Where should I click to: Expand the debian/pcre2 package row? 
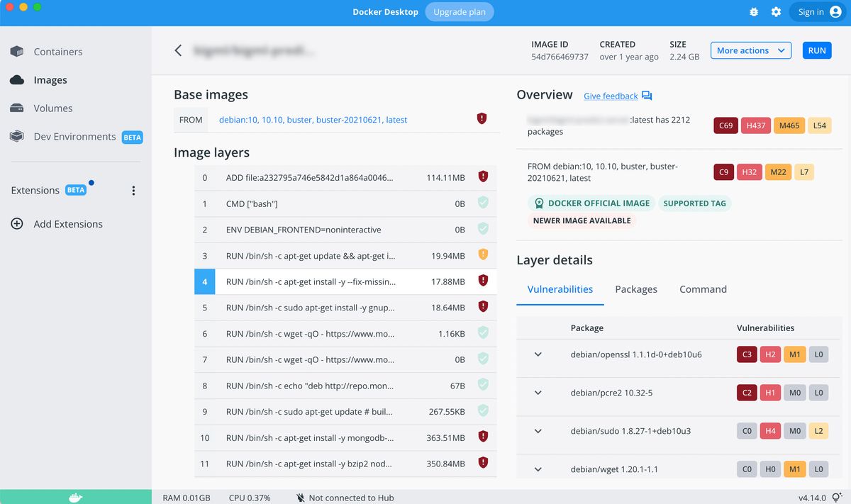(538, 392)
